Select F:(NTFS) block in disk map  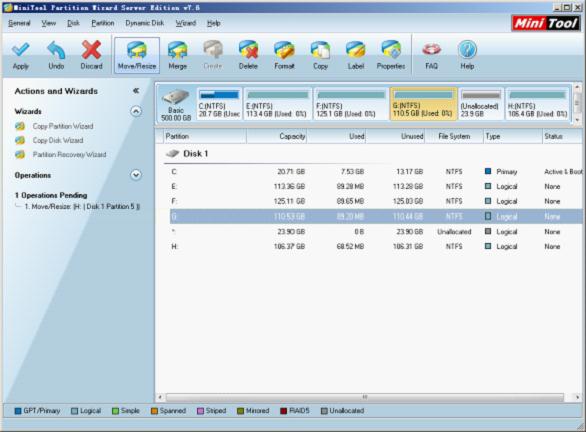click(351, 104)
